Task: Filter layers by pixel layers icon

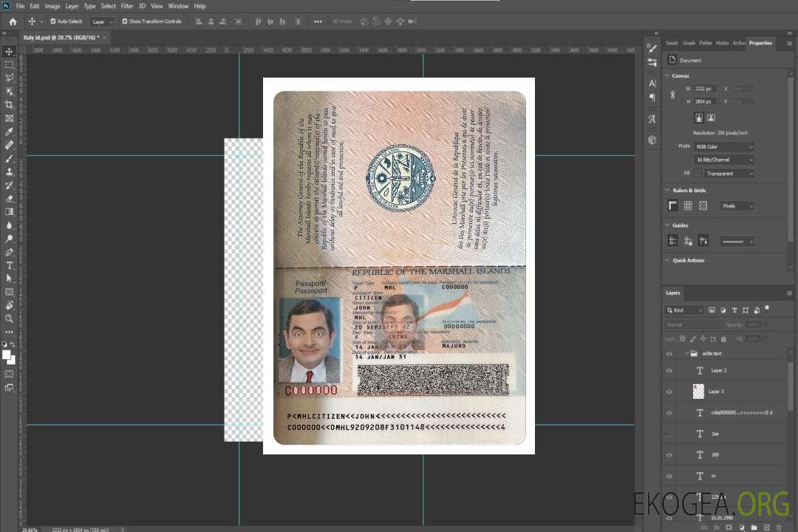Action: coord(712,310)
